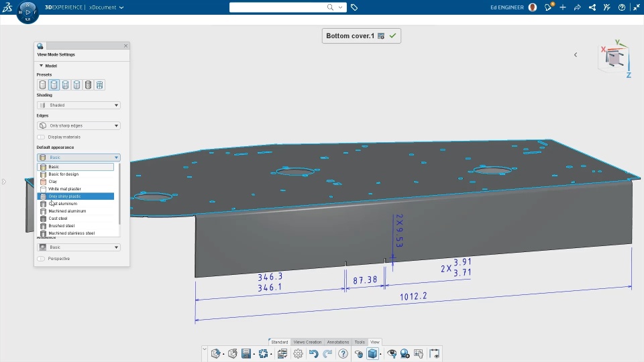Select the second shading-with-edges preset

pos(54,85)
